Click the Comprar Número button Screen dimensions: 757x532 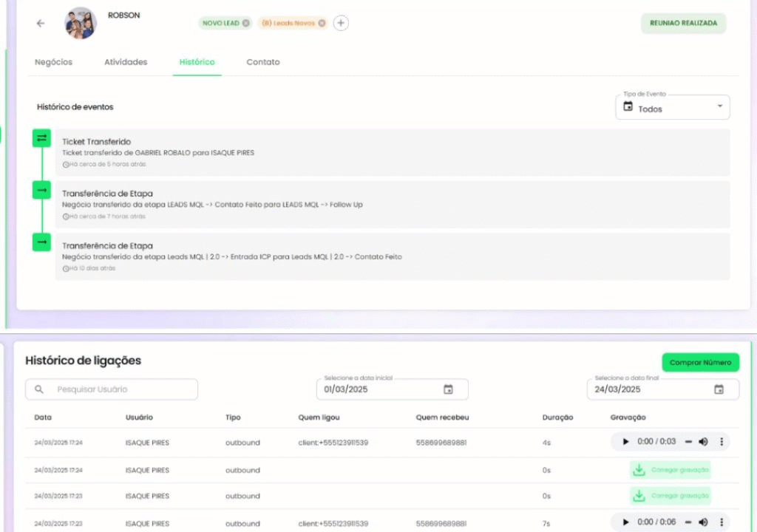701,362
